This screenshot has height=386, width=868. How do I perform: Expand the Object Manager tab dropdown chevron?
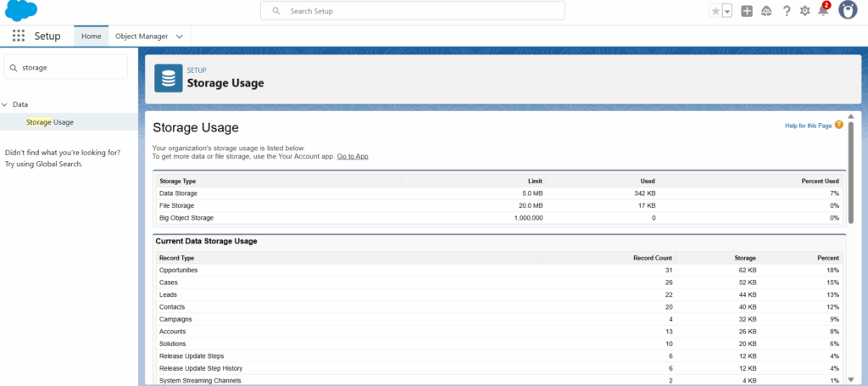(x=180, y=36)
